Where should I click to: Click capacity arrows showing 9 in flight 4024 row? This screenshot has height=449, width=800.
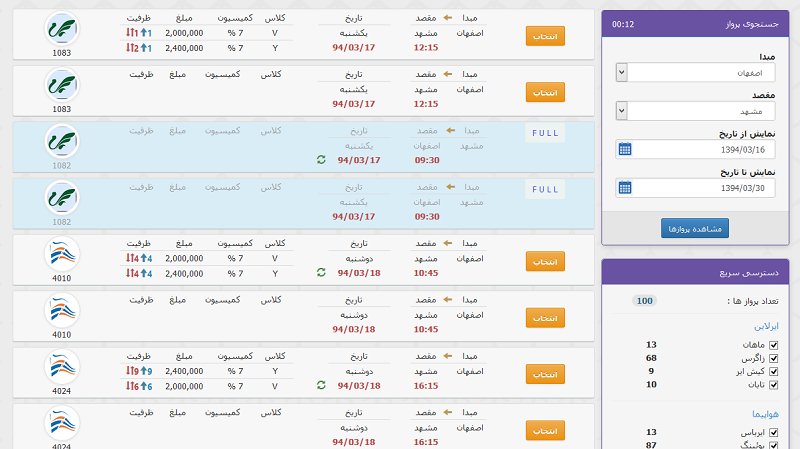tap(139, 371)
